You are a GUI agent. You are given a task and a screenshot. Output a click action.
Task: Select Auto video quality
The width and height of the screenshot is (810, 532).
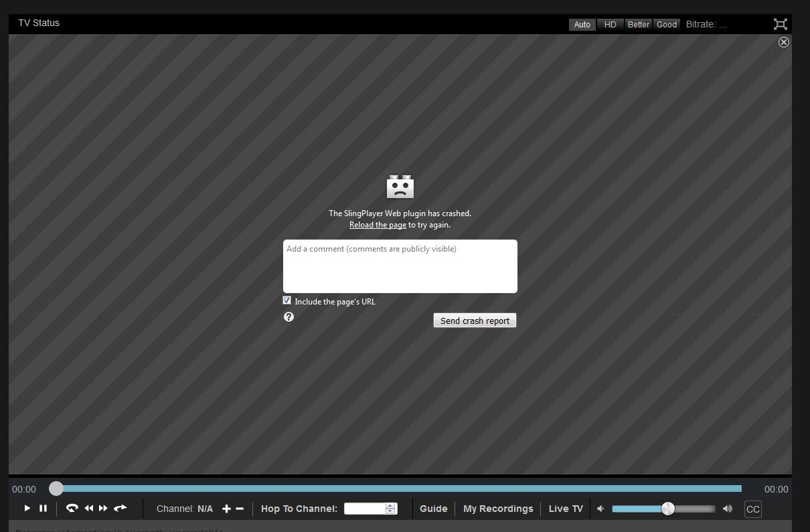[x=582, y=25]
